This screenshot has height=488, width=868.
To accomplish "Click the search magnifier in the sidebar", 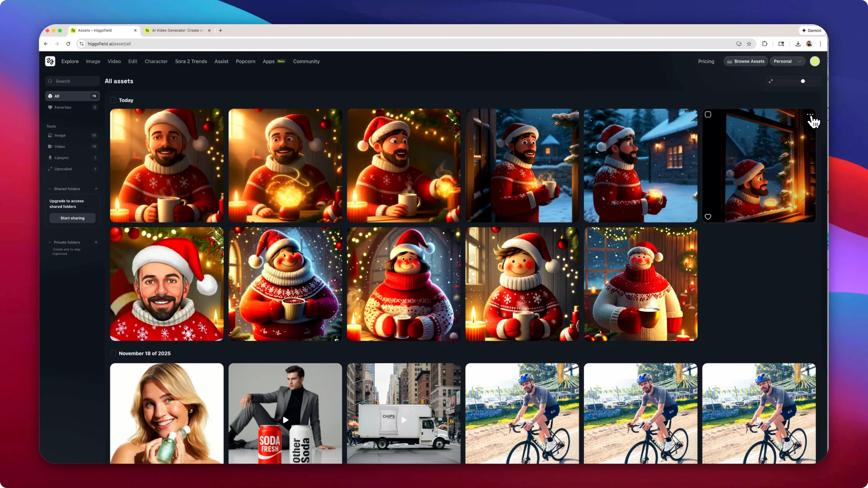I will (51, 81).
